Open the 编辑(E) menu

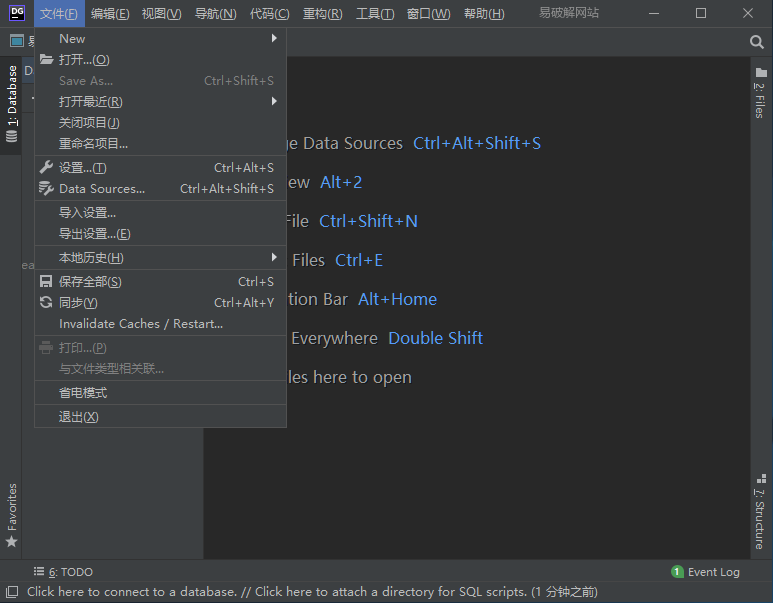(110, 14)
